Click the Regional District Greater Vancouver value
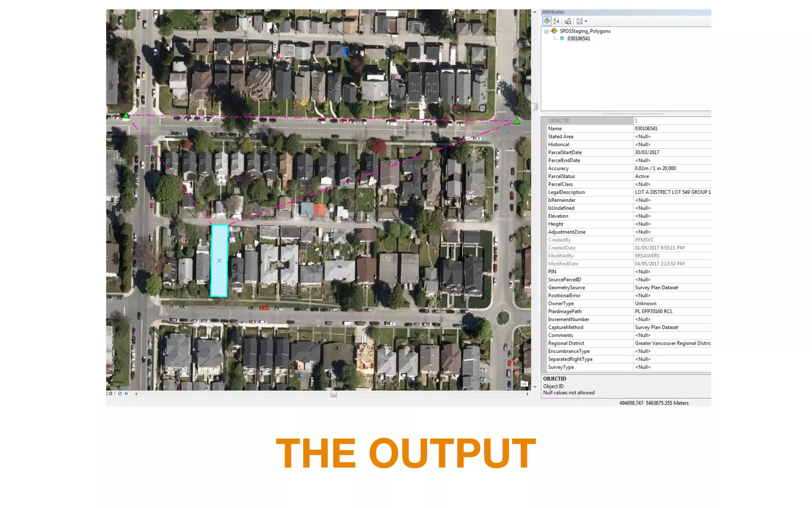The image size is (812, 508). 672,343
